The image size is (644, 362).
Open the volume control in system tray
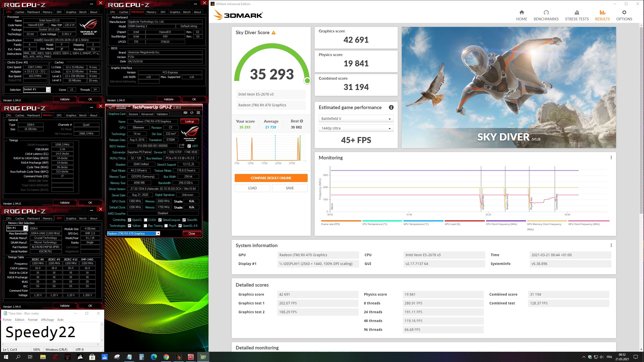coord(601,357)
